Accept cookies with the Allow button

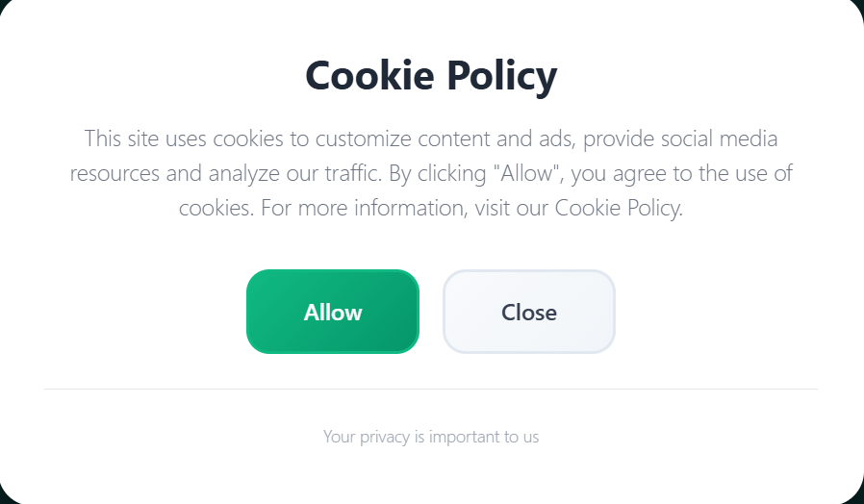333,312
